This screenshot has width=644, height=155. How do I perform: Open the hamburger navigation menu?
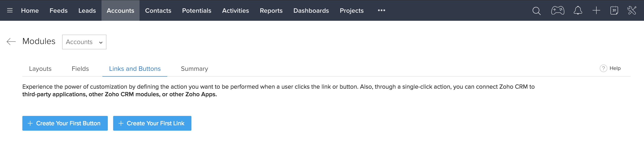[10, 10]
